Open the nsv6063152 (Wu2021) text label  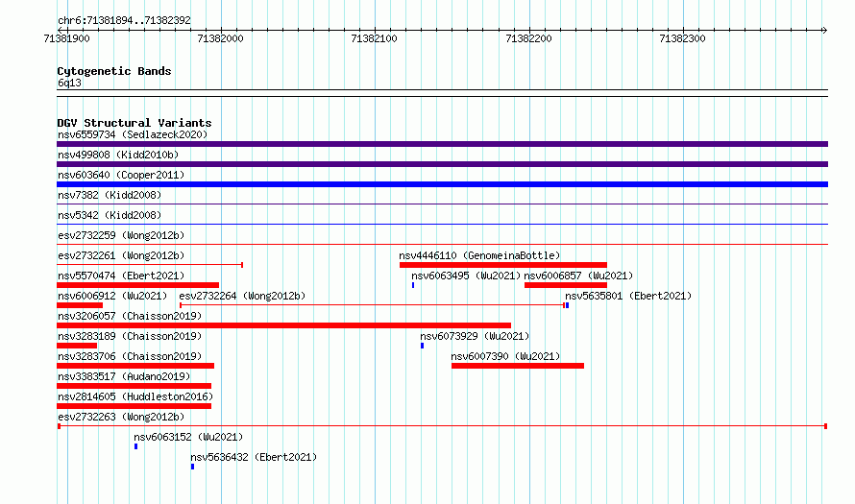pos(188,437)
